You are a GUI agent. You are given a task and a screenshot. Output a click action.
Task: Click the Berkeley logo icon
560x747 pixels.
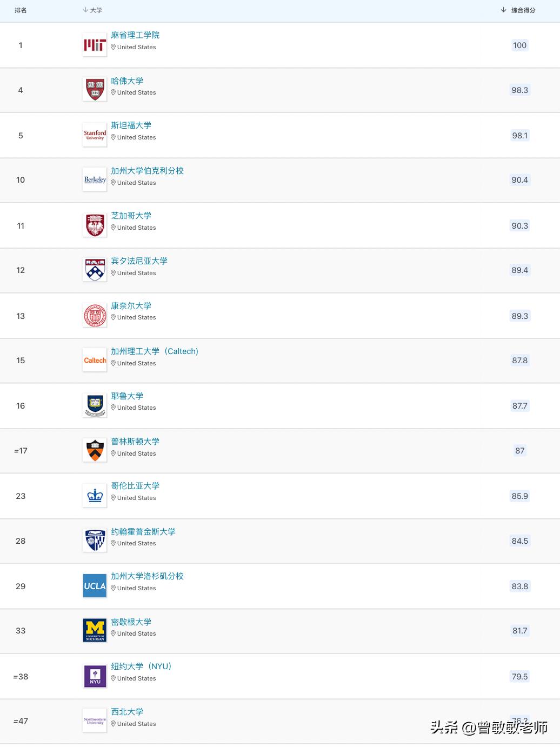[95, 180]
